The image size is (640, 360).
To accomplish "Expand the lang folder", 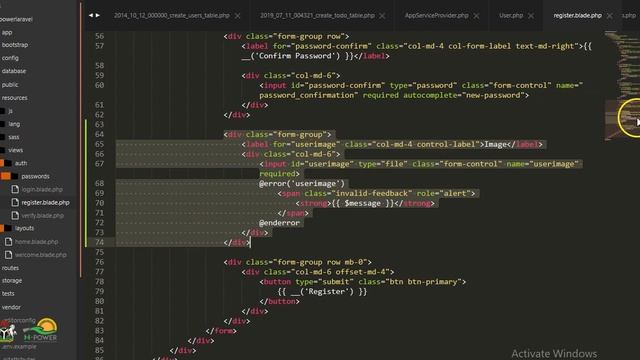I will coord(14,124).
